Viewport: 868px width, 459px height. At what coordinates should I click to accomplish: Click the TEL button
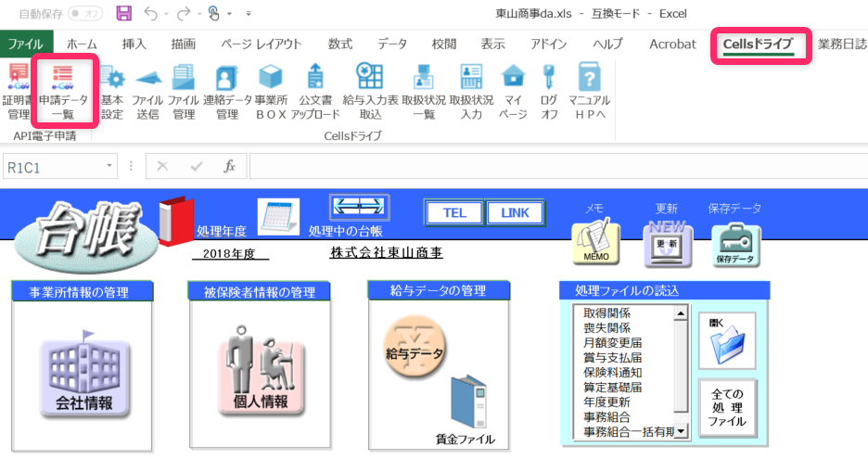coord(454,213)
